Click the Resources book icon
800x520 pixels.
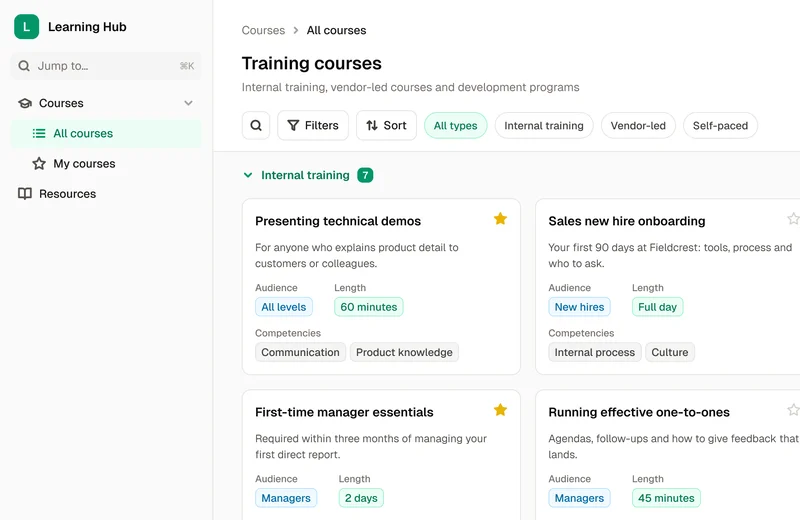(24, 194)
